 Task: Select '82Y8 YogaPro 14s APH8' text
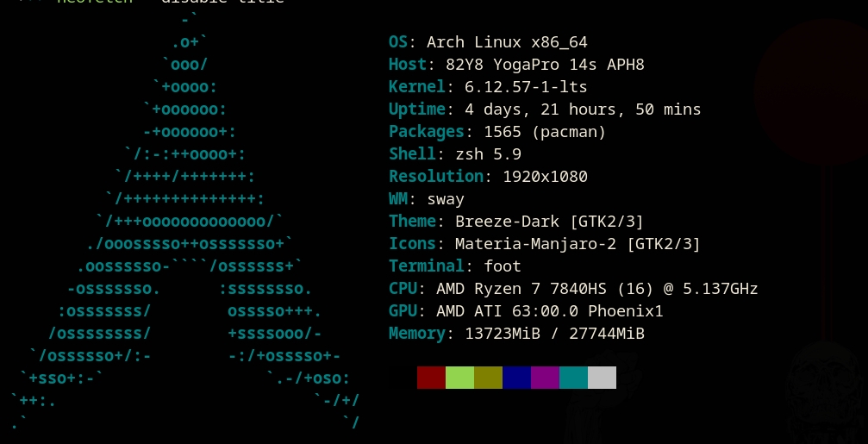[546, 65]
